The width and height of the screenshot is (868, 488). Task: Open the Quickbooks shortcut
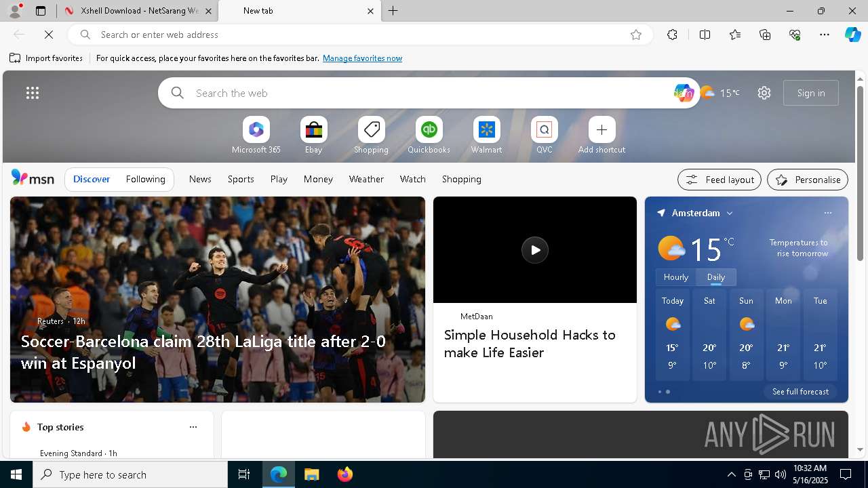tap(429, 136)
